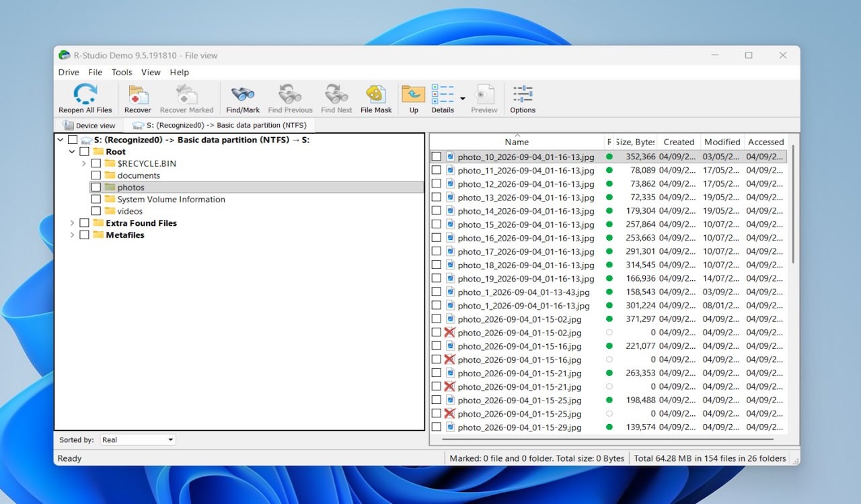This screenshot has width=861, height=504.
Task: Click the file icon of photo_10_2026-09-04_01-16-13.jpg
Action: (450, 157)
